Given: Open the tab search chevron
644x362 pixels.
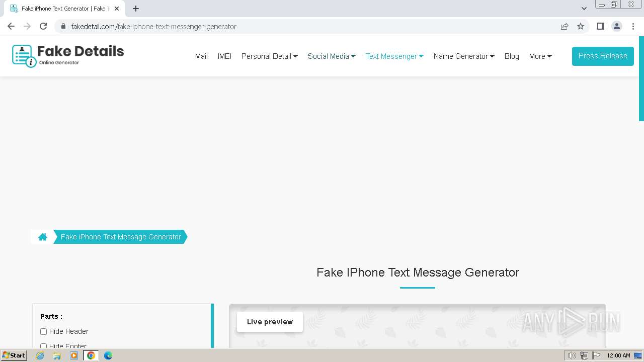Looking at the screenshot, I should 584,9.
